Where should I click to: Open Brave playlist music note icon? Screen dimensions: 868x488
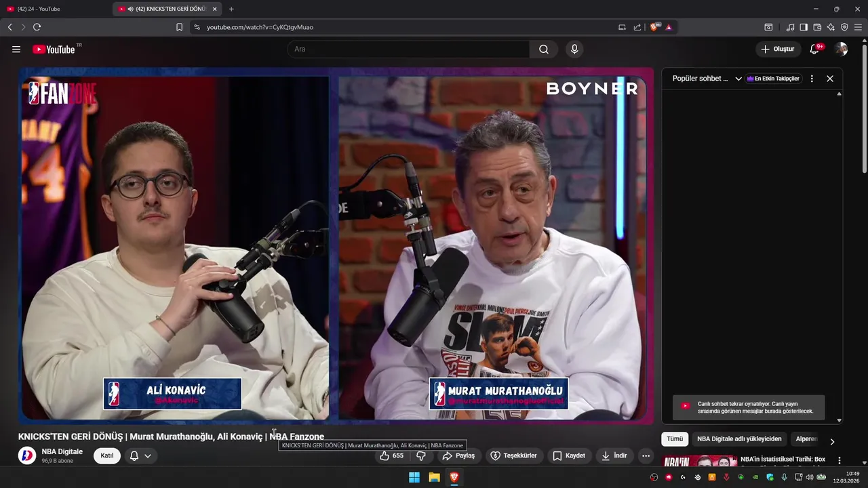tap(790, 27)
